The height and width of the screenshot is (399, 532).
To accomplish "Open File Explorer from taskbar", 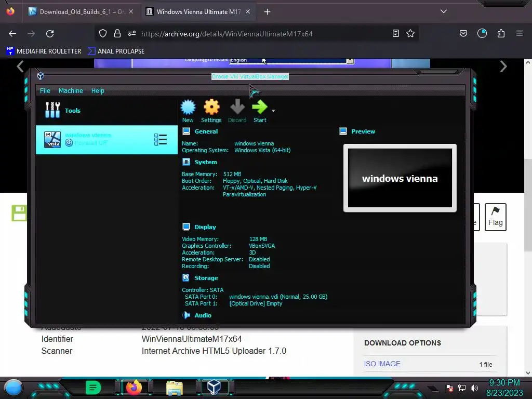I will point(175,388).
